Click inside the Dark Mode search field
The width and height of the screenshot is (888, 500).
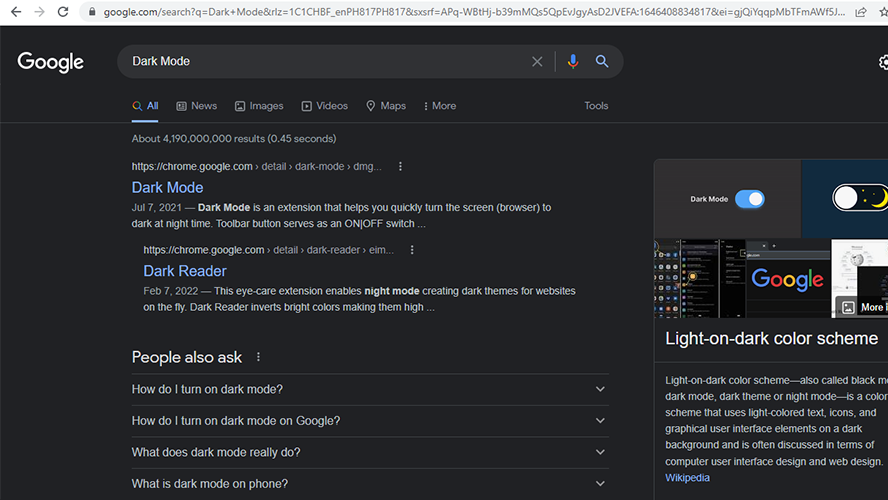pyautogui.click(x=320, y=61)
